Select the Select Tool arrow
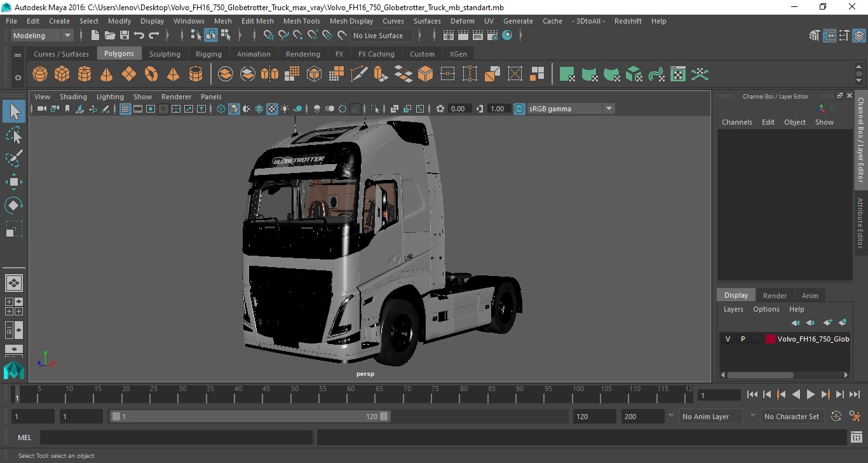 (14, 112)
